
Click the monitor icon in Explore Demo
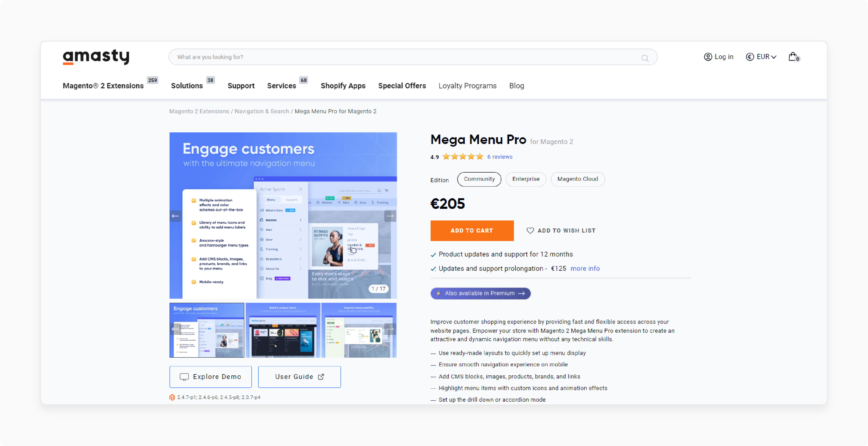point(184,377)
